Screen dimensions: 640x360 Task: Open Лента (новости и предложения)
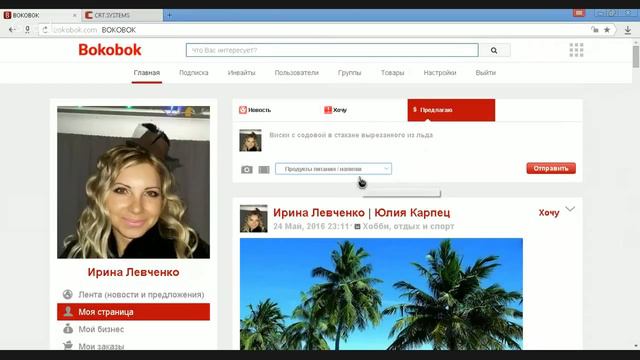[141, 294]
